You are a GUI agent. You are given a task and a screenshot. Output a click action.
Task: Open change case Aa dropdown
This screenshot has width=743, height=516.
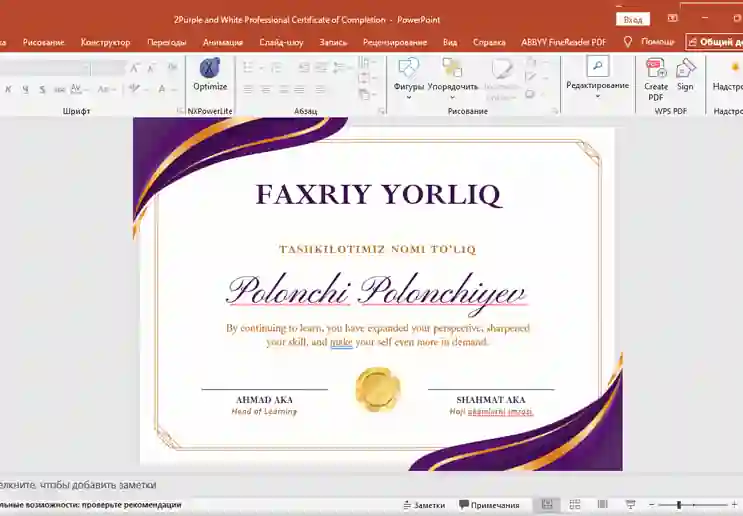pyautogui.click(x=106, y=89)
